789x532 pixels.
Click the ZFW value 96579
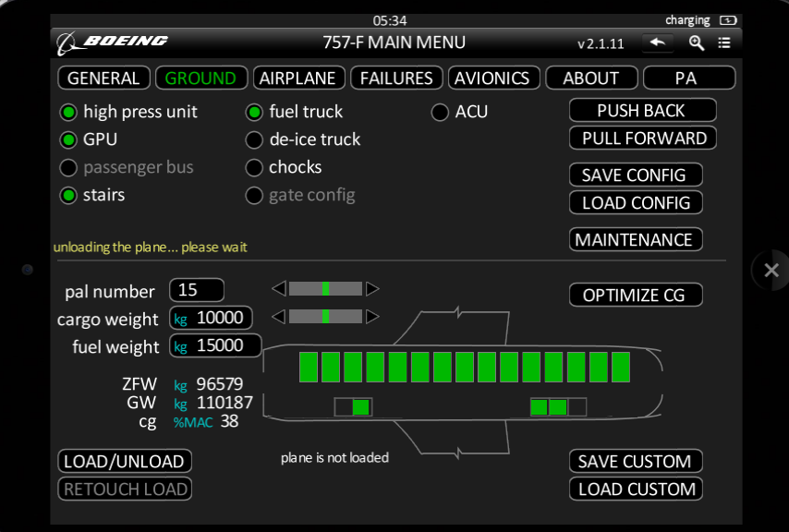[x=219, y=384]
